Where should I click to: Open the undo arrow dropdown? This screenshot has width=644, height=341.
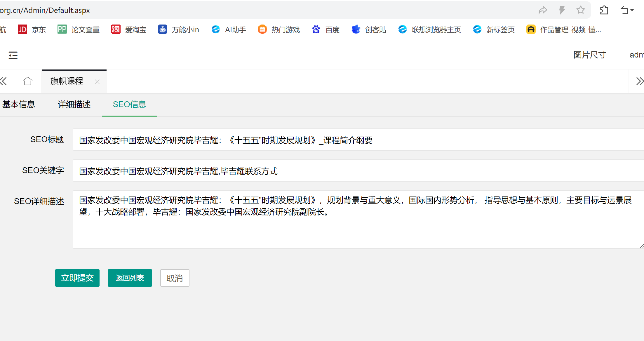tap(627, 10)
